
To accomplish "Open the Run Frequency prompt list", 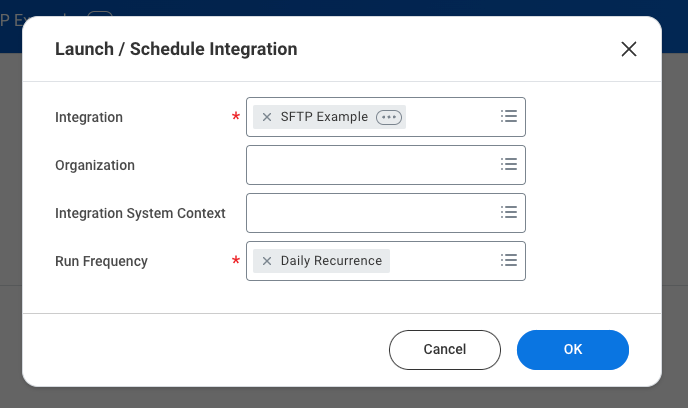I will click(508, 261).
